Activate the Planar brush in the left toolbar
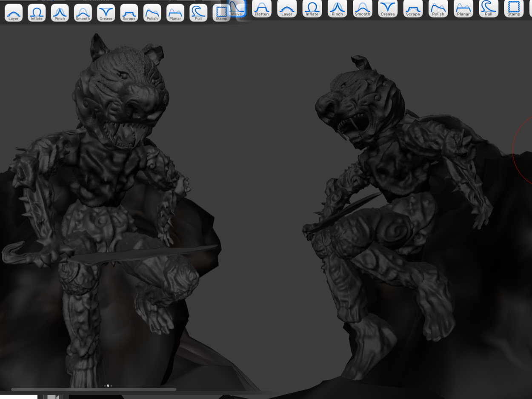Viewport: 532px width, 399px height. (175, 13)
